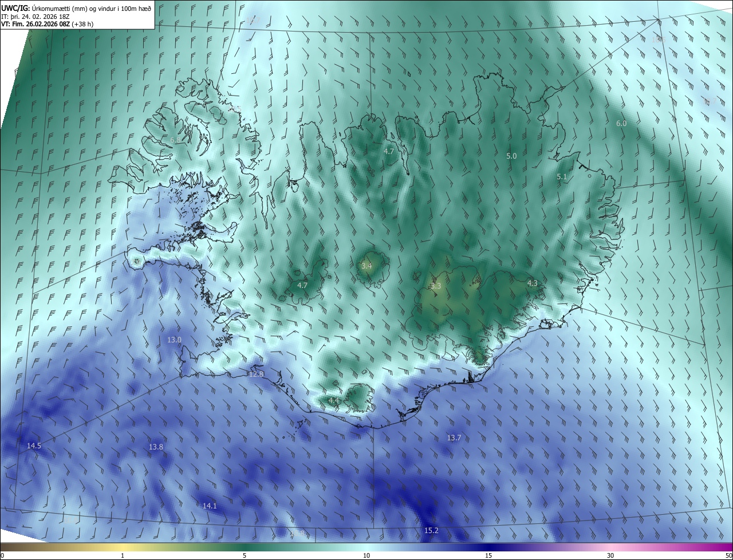Click the 13.0 value label on the map

point(174,340)
